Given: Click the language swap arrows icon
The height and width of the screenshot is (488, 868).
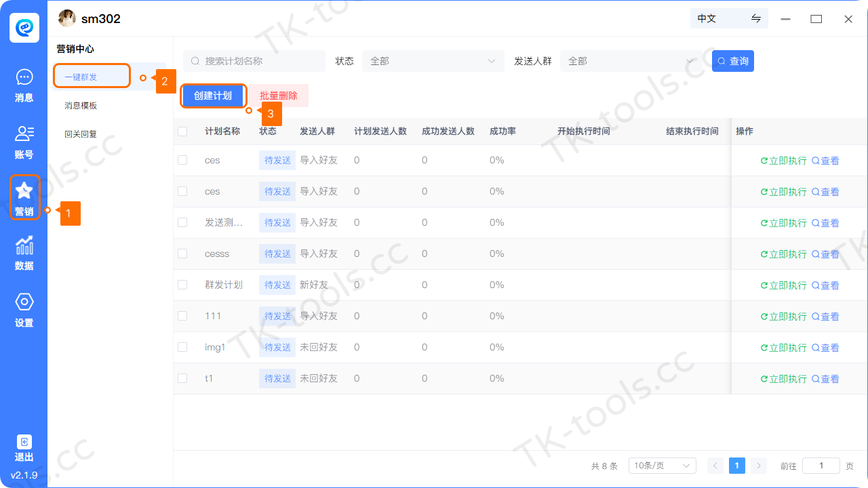Looking at the screenshot, I should 756,18.
